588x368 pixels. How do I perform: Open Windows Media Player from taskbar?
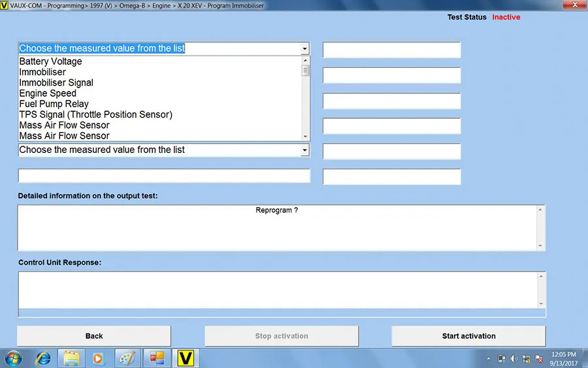coord(98,359)
